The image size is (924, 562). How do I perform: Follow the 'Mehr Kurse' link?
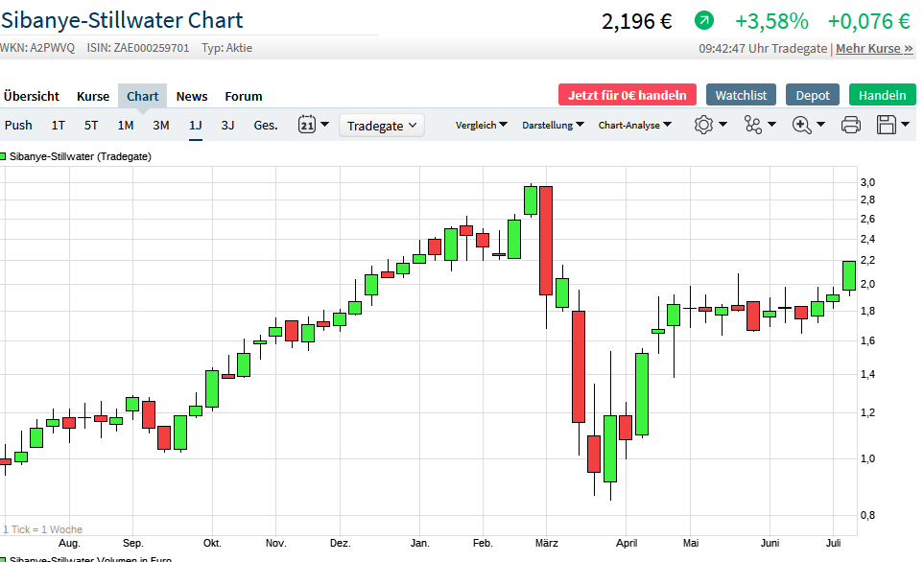874,48
